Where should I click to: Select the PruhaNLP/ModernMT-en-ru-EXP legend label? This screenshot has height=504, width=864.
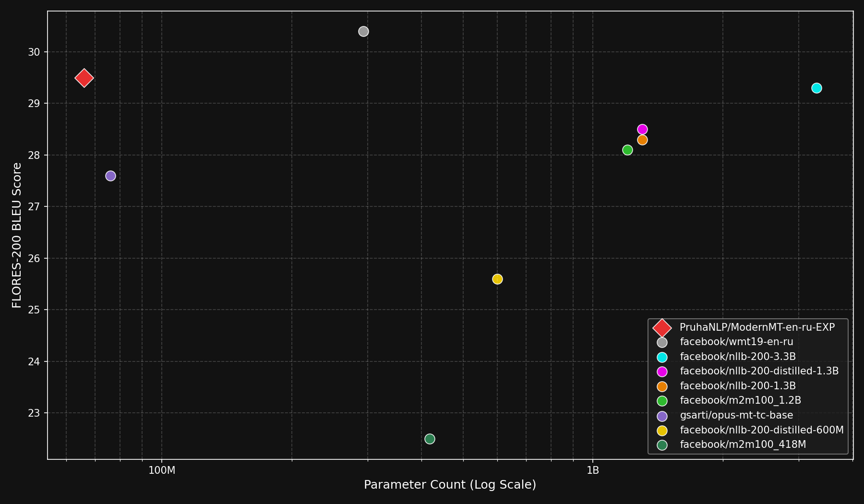tap(757, 327)
